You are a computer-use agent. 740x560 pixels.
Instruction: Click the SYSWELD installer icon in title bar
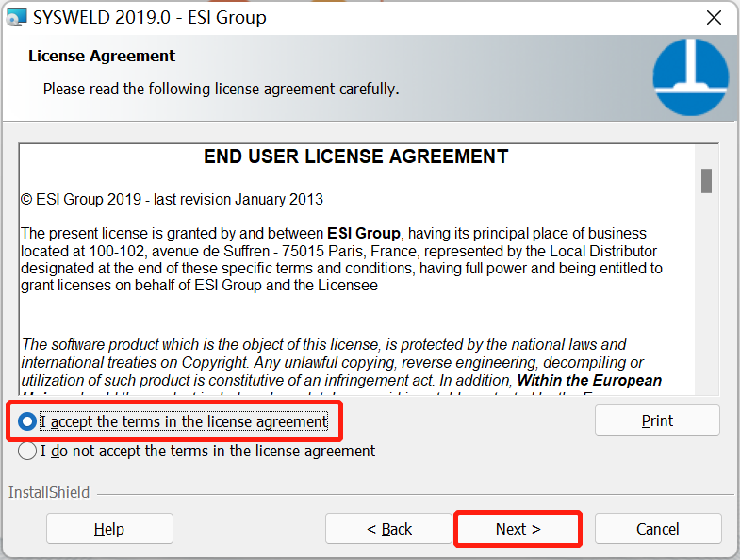17,17
